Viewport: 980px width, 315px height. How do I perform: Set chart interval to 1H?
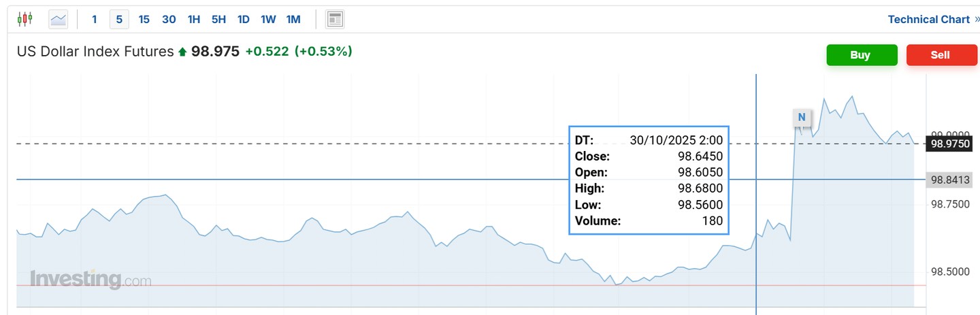(x=194, y=19)
